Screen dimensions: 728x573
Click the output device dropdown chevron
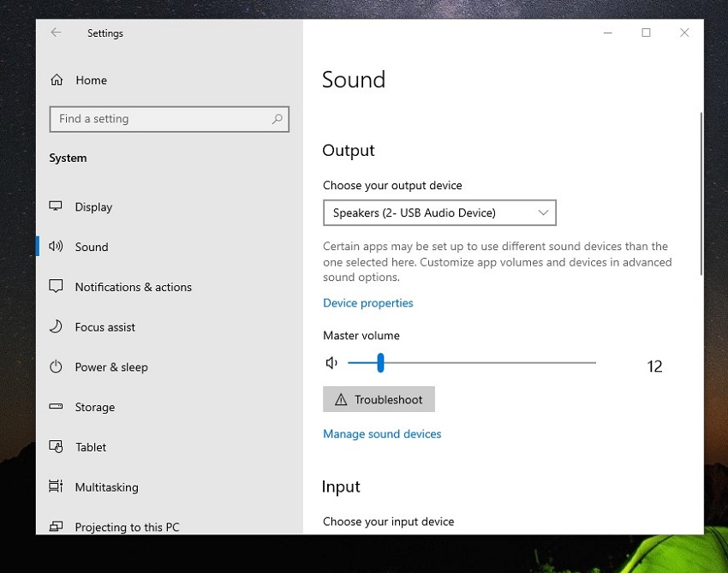(543, 212)
